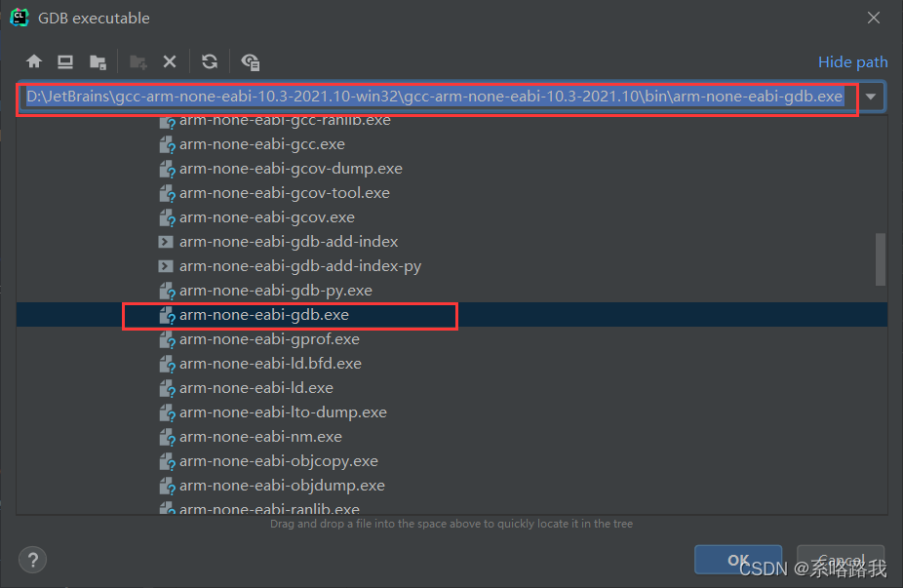
Task: Open project directory icon
Action: click(98, 62)
